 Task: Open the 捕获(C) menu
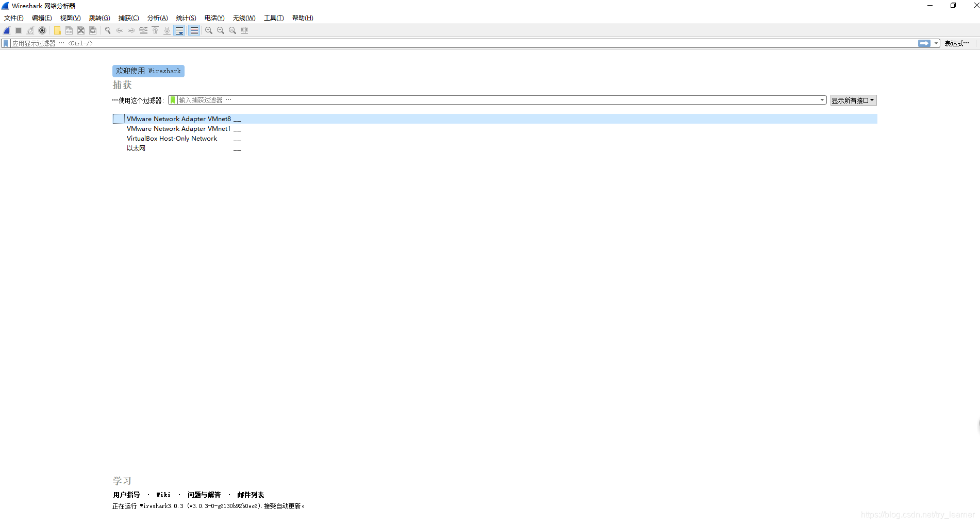pos(128,18)
